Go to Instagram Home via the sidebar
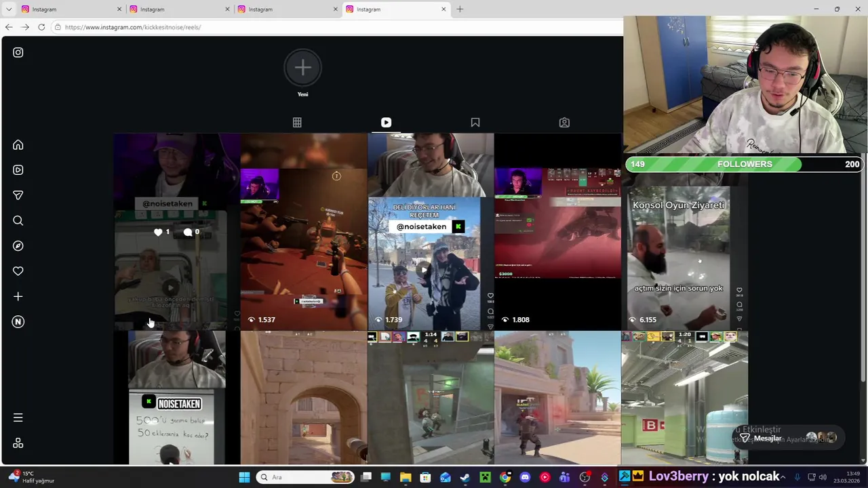The width and height of the screenshot is (868, 488). point(18,145)
